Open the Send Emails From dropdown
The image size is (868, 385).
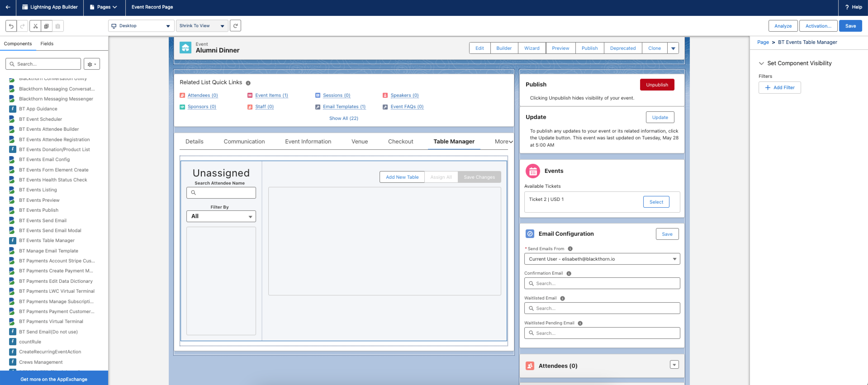pos(602,259)
